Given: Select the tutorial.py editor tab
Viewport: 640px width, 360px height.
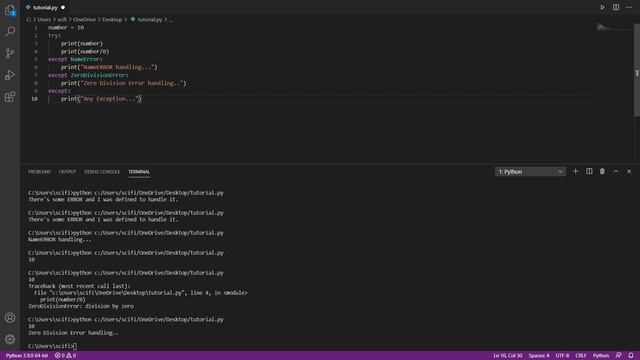Looking at the screenshot, I should click(x=45, y=7).
